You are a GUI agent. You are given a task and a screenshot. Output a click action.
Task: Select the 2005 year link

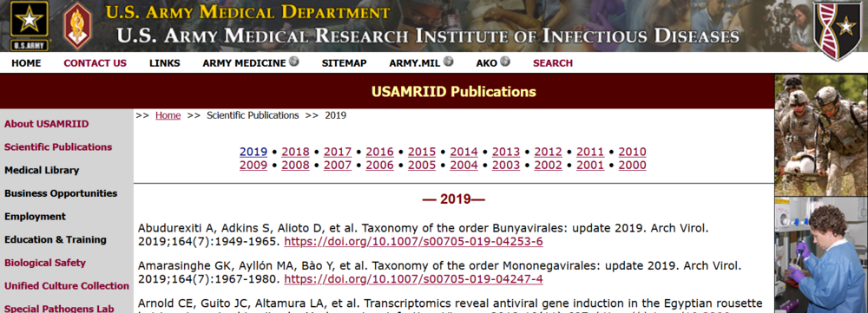pyautogui.click(x=422, y=166)
